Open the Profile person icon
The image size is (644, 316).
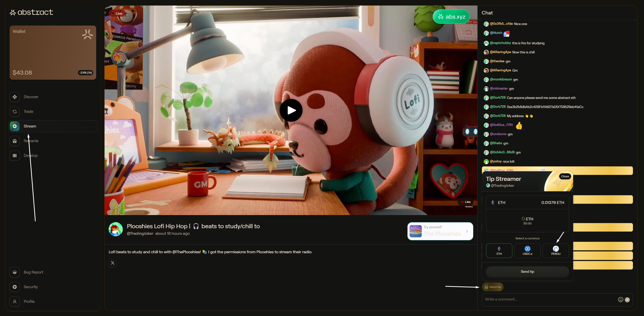(x=15, y=302)
